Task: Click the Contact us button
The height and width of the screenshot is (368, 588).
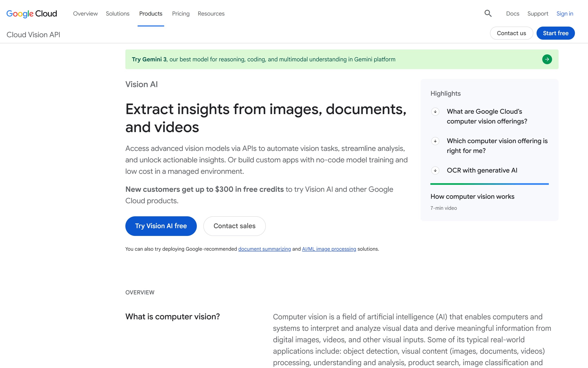Action: pyautogui.click(x=511, y=33)
